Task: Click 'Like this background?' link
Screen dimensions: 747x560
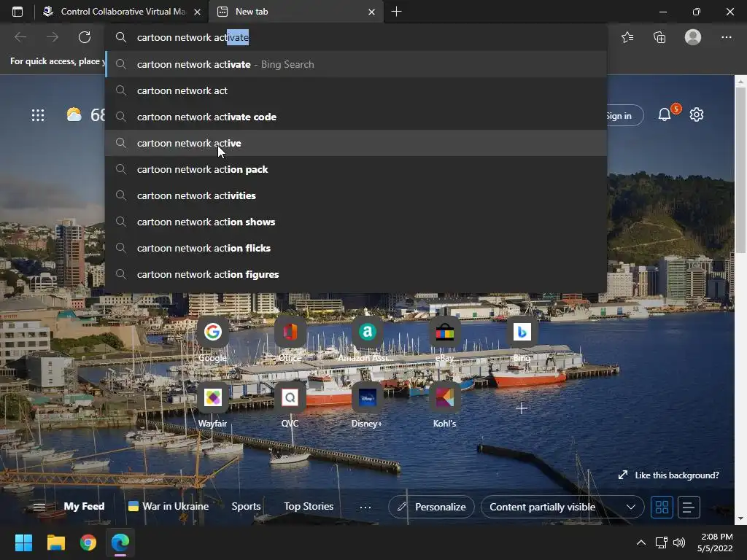Action: coord(669,475)
